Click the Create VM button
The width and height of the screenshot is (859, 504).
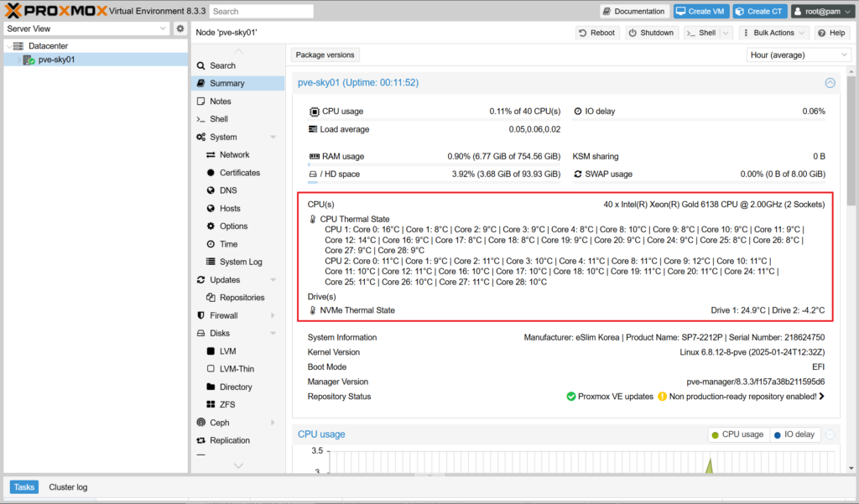coord(700,11)
